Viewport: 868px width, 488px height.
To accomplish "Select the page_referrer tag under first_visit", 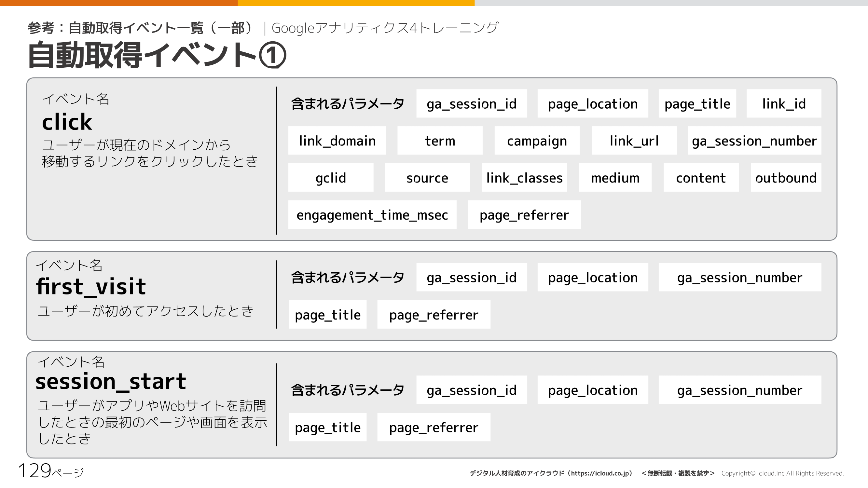I will click(433, 315).
